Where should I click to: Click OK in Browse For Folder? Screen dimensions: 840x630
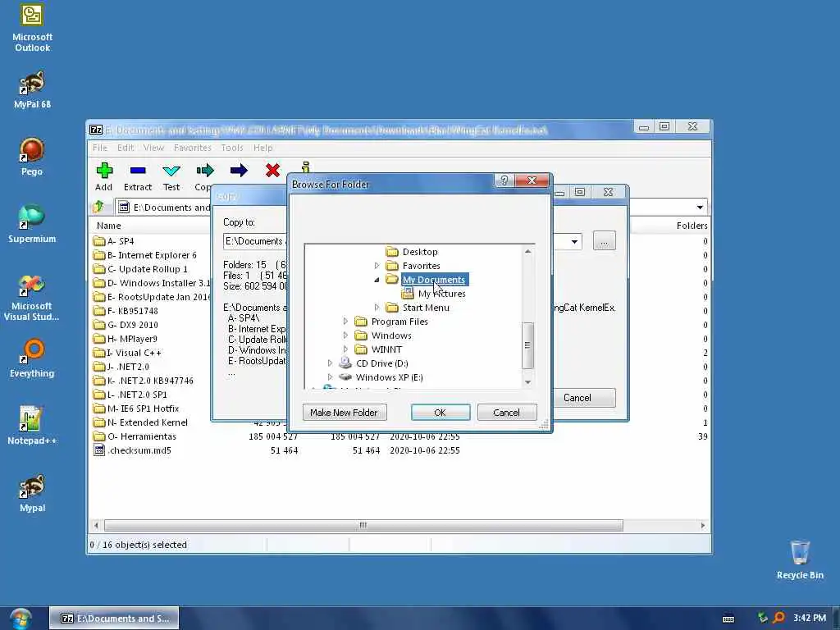tap(441, 413)
